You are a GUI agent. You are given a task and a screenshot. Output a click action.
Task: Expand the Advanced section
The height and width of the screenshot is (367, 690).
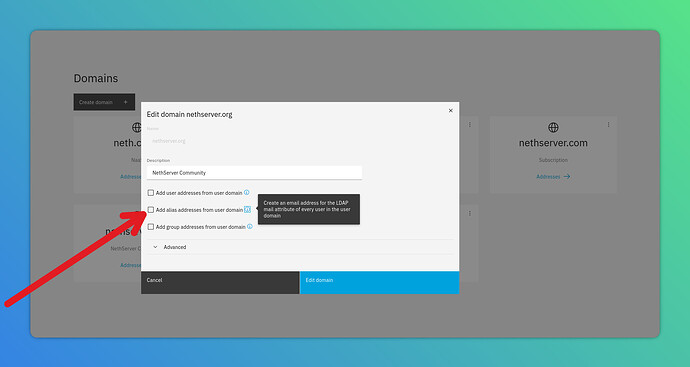point(300,247)
